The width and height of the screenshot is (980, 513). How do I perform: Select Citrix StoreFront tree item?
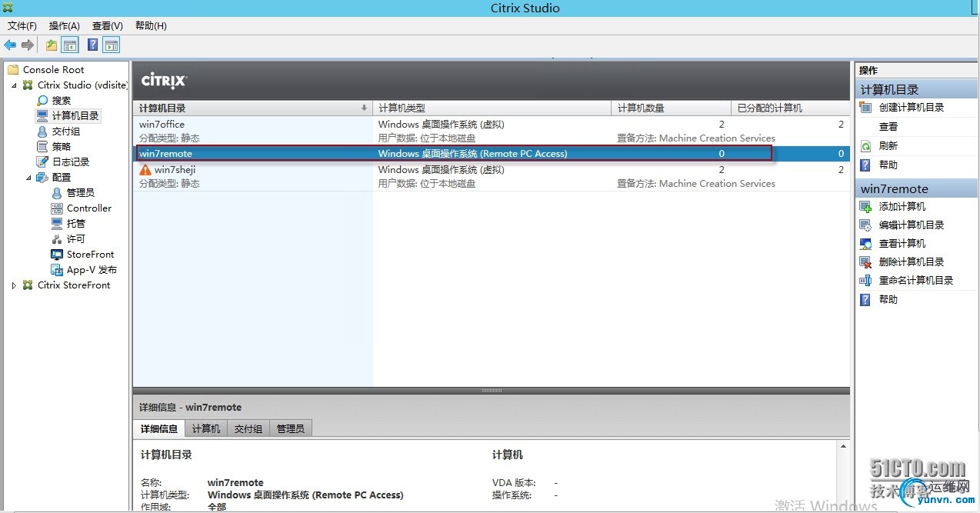pos(74,285)
